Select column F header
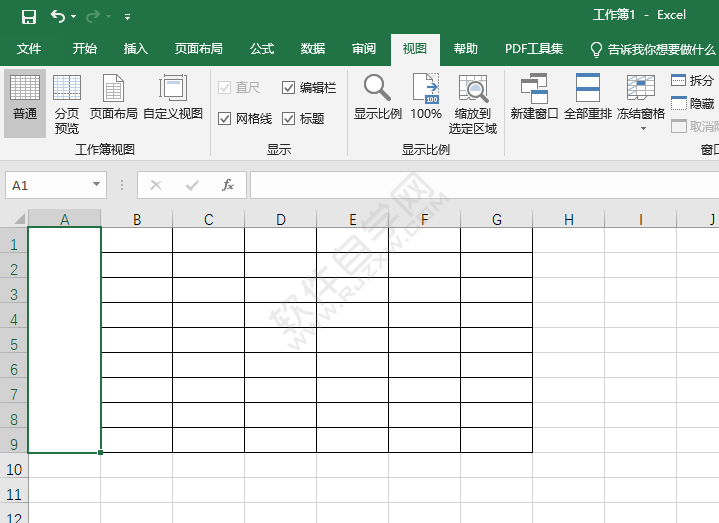719x523 pixels. [425, 219]
